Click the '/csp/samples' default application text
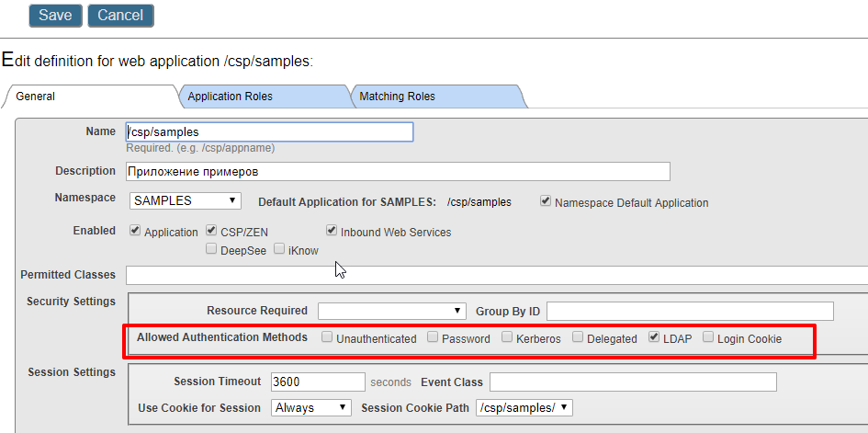The image size is (868, 433). 479,202
